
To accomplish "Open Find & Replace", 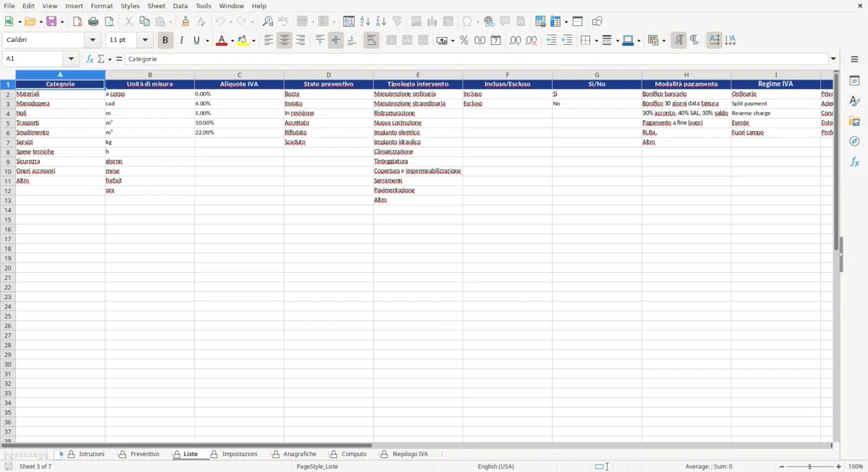I will tap(268, 22).
